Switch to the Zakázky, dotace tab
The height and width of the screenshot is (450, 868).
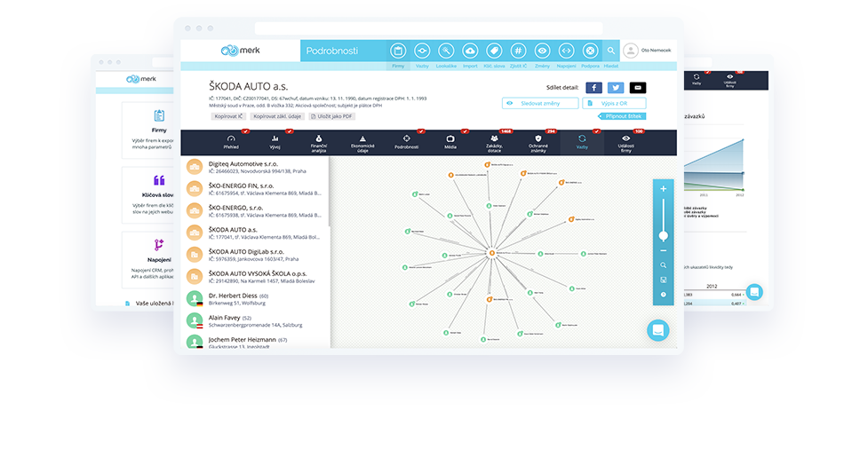[494, 143]
